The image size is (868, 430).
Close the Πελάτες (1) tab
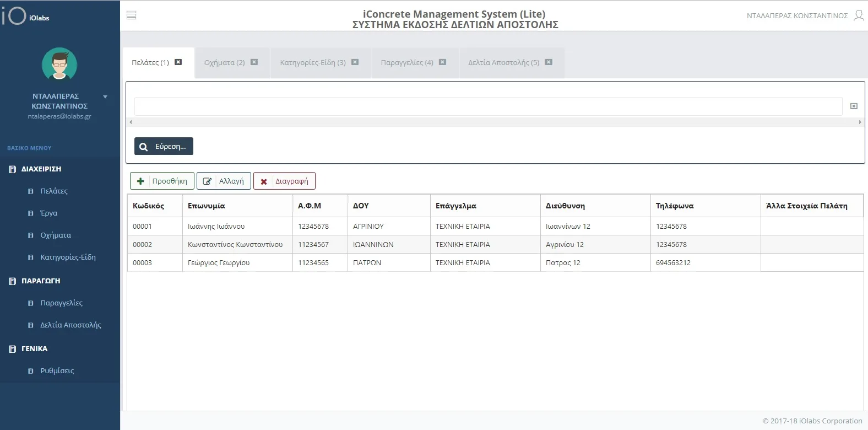[178, 62]
